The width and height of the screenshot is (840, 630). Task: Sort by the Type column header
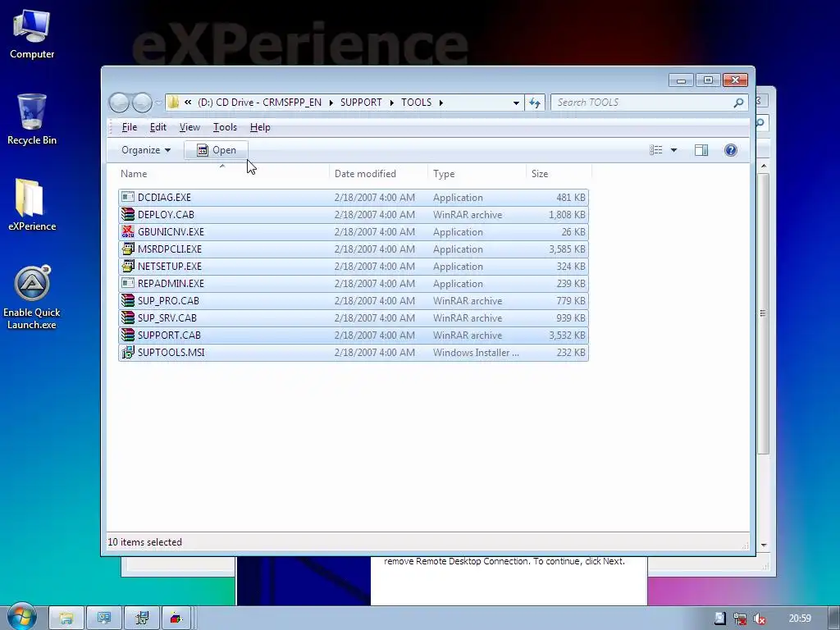pos(477,174)
